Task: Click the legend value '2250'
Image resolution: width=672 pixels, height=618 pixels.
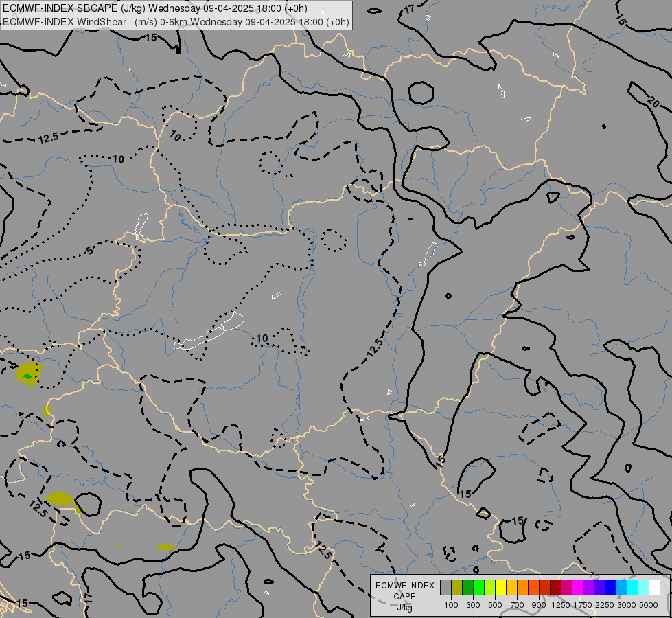Action: coord(605,605)
